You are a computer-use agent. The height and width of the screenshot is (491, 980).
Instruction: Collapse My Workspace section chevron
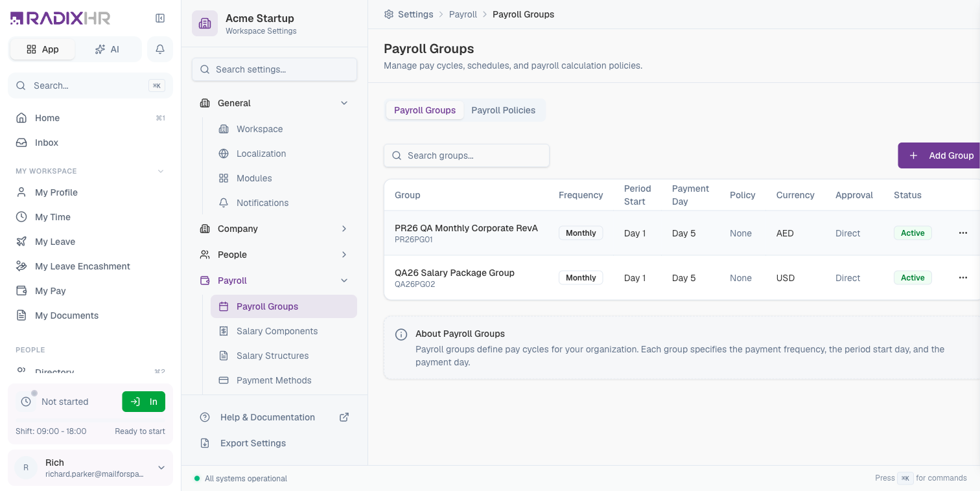[x=161, y=171]
